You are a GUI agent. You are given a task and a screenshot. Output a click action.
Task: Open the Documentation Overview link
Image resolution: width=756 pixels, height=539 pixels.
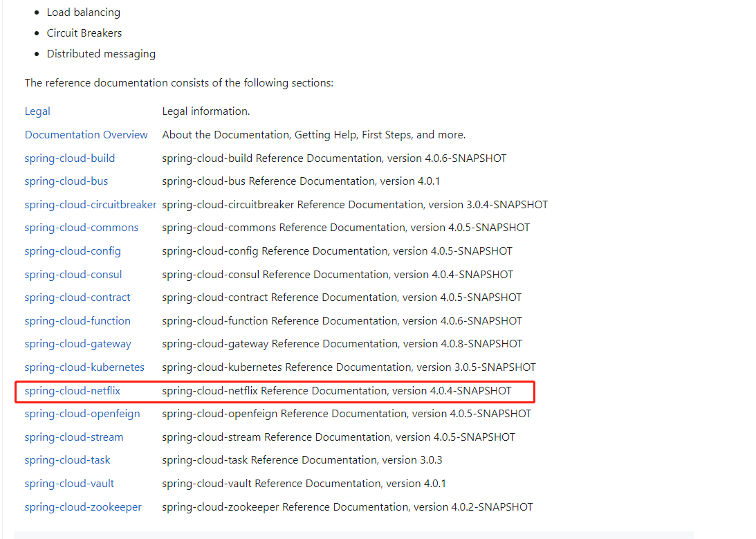pyautogui.click(x=86, y=134)
